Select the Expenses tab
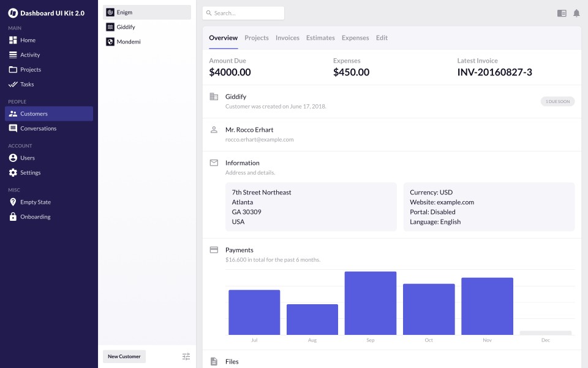Image resolution: width=588 pixels, height=368 pixels. (355, 38)
